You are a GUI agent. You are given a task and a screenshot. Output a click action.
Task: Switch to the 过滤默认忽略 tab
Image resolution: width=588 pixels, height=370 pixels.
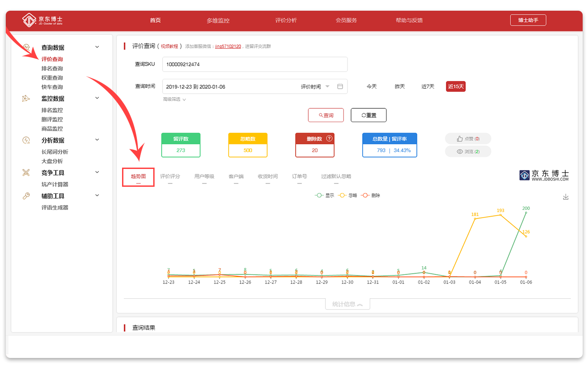click(x=336, y=177)
